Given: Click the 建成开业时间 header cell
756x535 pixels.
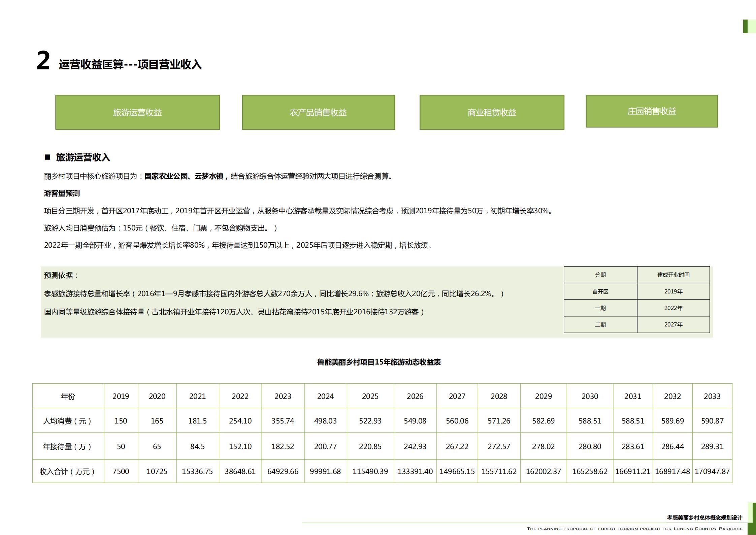Looking at the screenshot, I should coord(673,275).
